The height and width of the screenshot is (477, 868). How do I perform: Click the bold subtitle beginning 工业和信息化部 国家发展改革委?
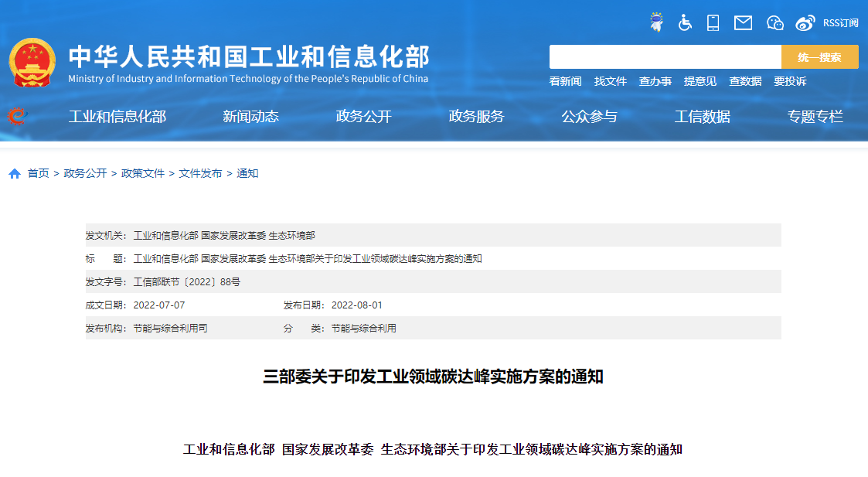[x=433, y=449]
